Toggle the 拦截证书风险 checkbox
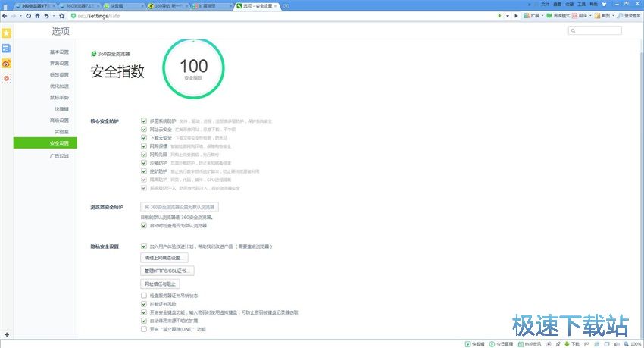 [144, 304]
